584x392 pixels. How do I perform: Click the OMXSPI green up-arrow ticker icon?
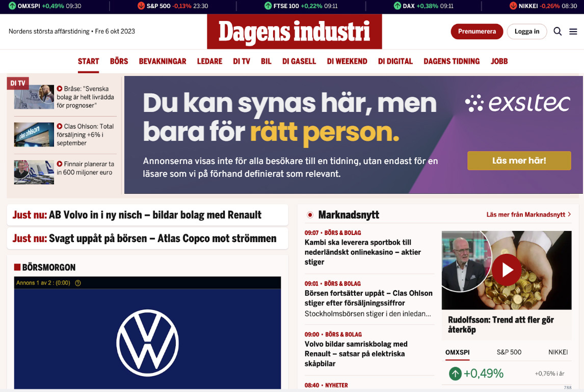point(12,6)
